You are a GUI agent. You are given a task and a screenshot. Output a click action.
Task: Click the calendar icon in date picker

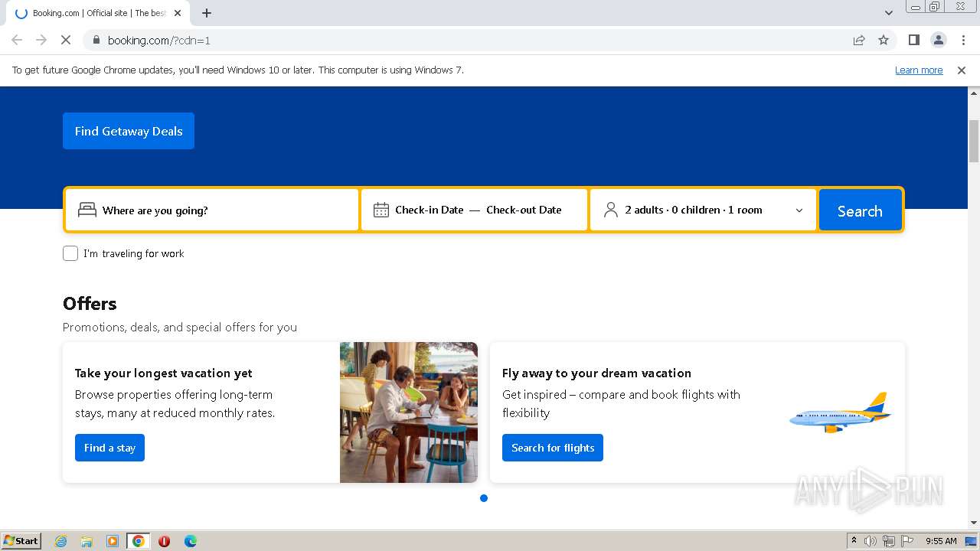381,210
